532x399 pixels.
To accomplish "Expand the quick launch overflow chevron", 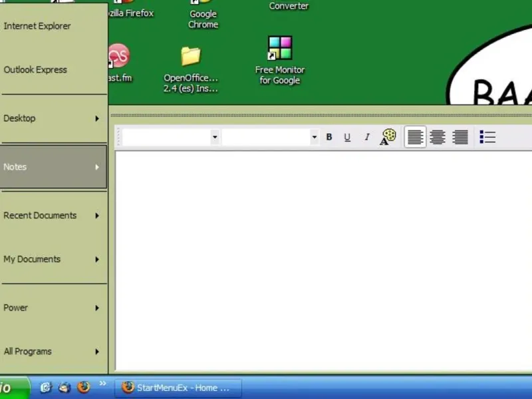I will coord(103,384).
